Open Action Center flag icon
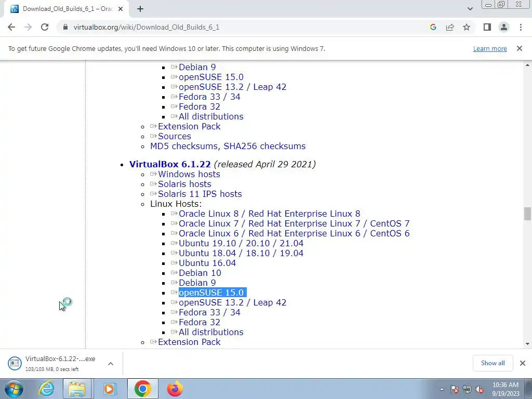 455,390
